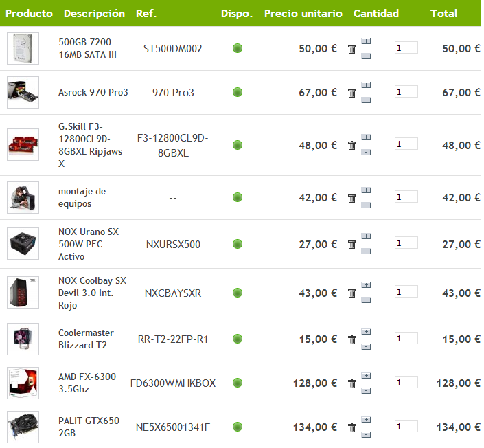Open NOX Urano SX 500W product thumbnail
The width and height of the screenshot is (484, 448).
pos(23,244)
